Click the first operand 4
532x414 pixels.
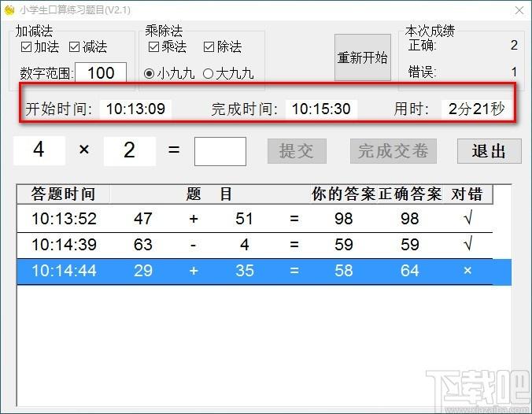pos(39,150)
